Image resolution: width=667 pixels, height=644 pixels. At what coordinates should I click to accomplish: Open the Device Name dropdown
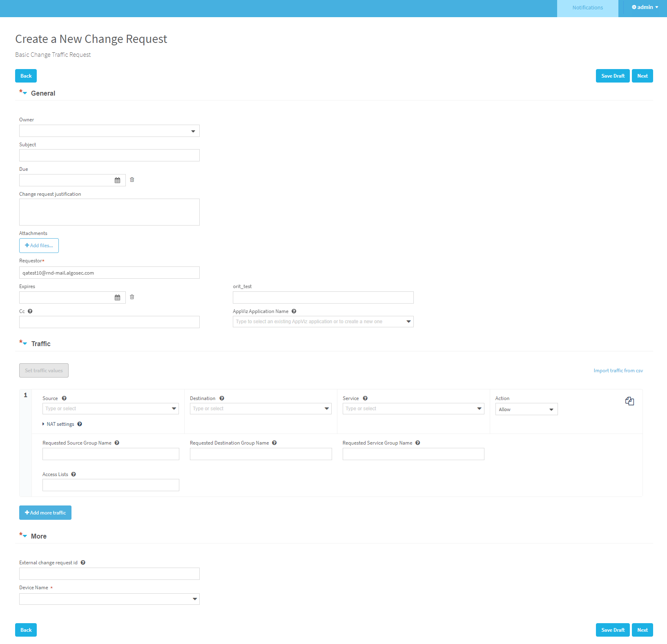click(x=109, y=599)
